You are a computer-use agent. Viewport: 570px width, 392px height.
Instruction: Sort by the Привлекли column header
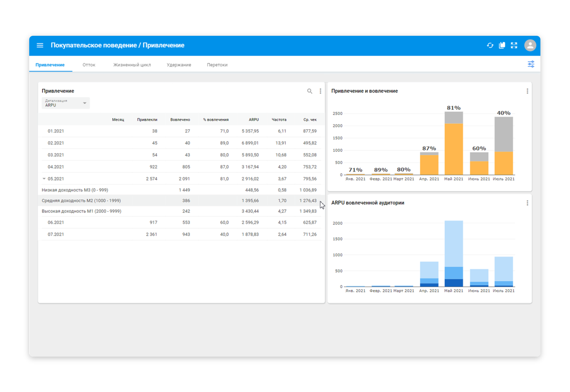click(147, 120)
